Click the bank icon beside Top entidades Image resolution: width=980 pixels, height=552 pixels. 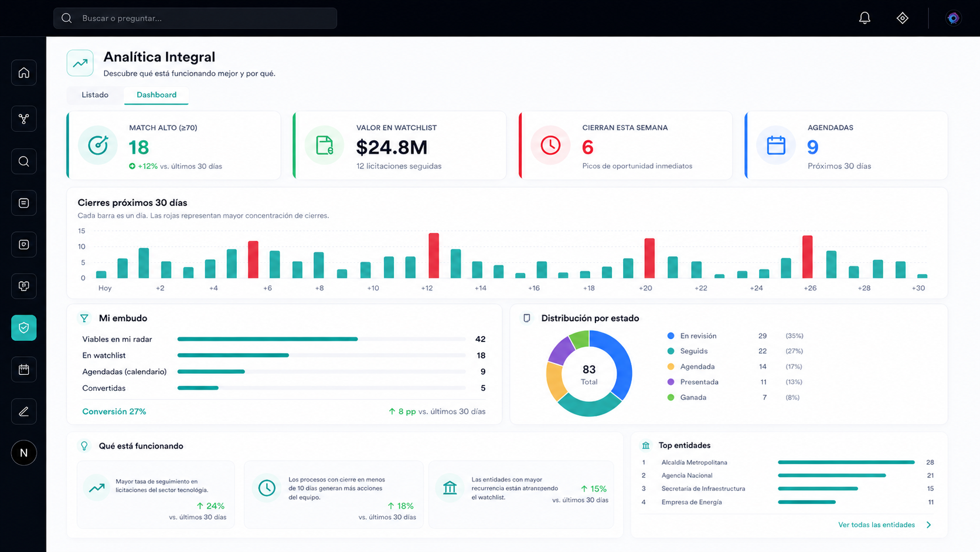click(646, 445)
